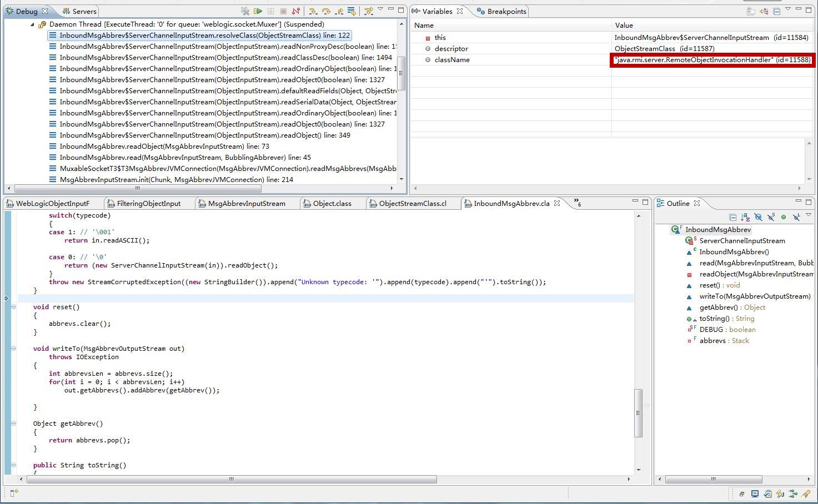The width and height of the screenshot is (818, 504).
Task: Click the Drop to Frame icon
Action: [x=352, y=11]
